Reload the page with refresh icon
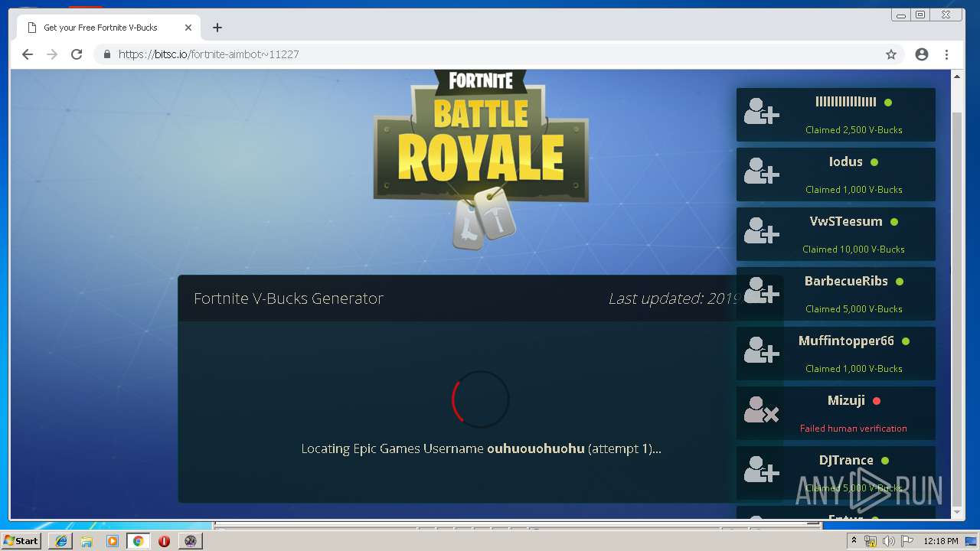980x551 pixels. tap(77, 54)
